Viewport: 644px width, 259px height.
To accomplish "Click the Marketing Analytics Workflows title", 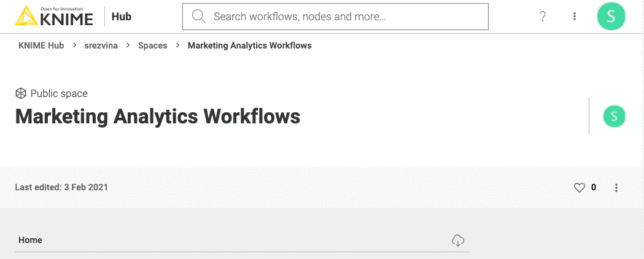I will [x=158, y=117].
